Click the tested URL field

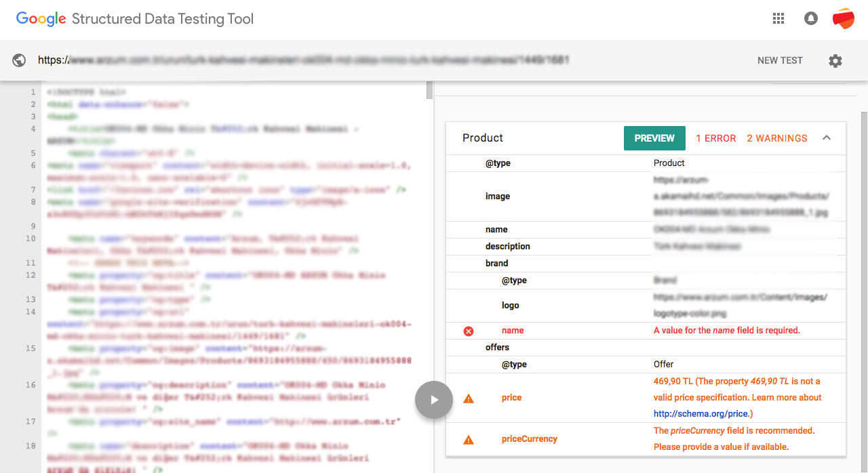tap(303, 60)
